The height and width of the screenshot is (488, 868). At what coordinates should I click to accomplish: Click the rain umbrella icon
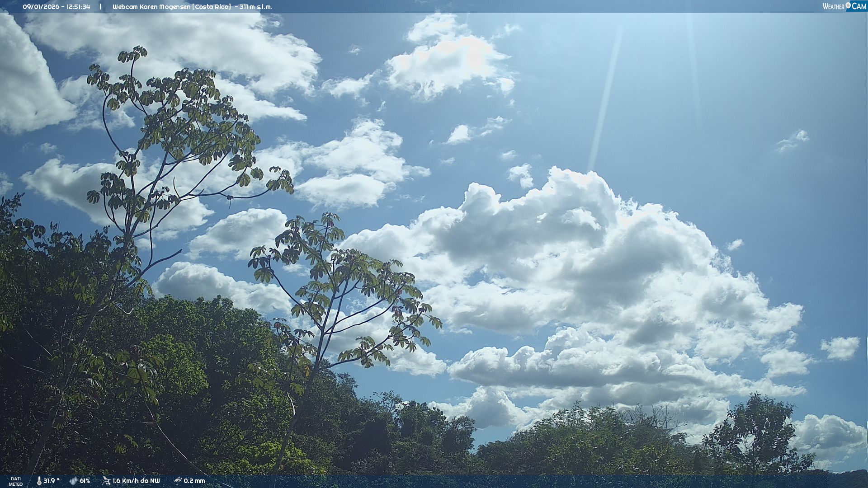click(178, 481)
